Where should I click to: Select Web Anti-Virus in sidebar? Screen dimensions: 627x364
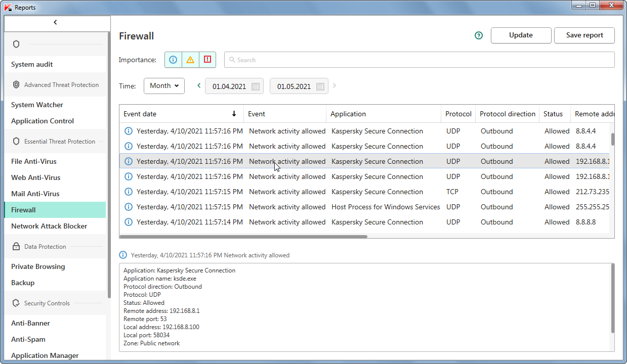click(x=35, y=177)
